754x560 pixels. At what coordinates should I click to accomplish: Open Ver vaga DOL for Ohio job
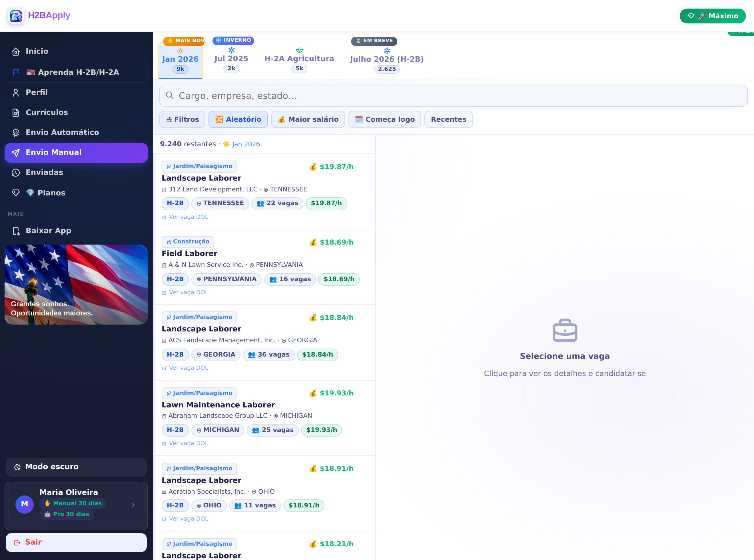[185, 519]
